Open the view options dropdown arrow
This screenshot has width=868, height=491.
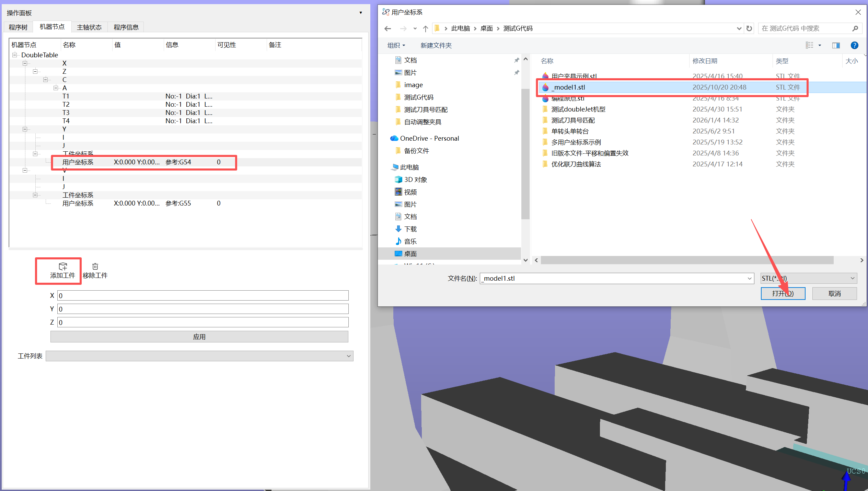tap(820, 45)
